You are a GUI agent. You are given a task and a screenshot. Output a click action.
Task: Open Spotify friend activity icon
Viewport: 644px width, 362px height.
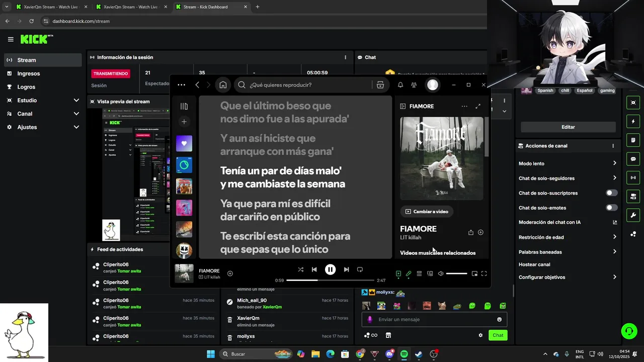[x=414, y=85]
